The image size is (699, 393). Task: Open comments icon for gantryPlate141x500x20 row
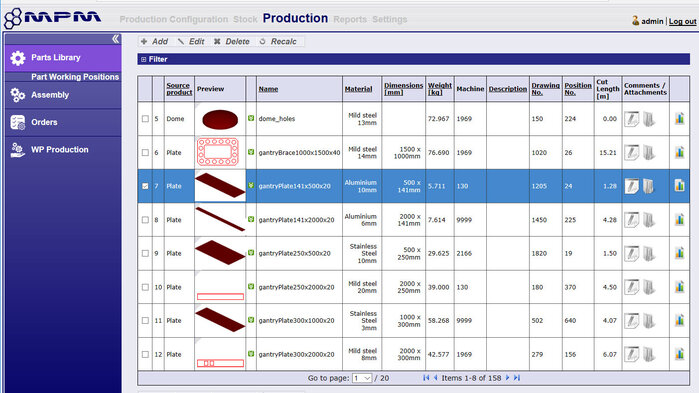pyautogui.click(x=631, y=186)
